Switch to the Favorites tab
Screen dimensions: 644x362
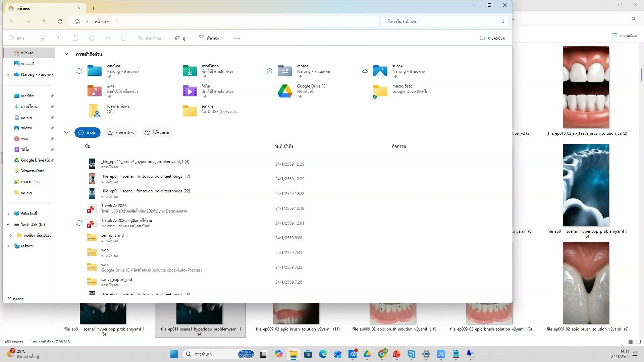pos(120,133)
